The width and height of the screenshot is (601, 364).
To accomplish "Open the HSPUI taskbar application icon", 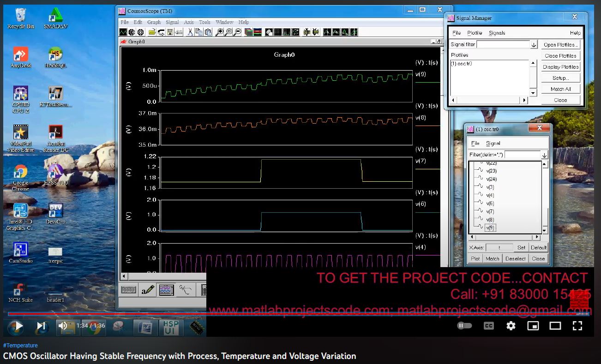I will pyautogui.click(x=169, y=327).
